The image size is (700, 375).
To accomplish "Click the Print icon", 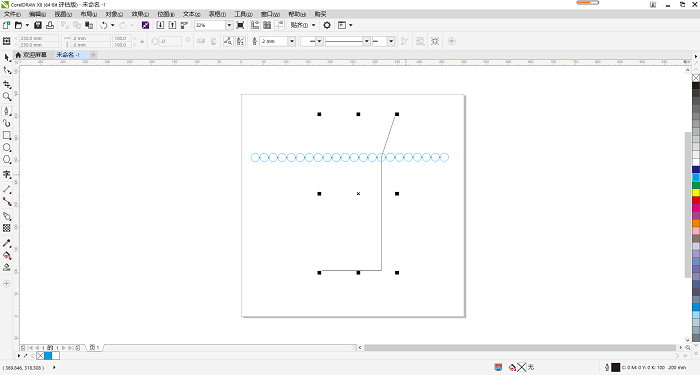I will coord(50,25).
